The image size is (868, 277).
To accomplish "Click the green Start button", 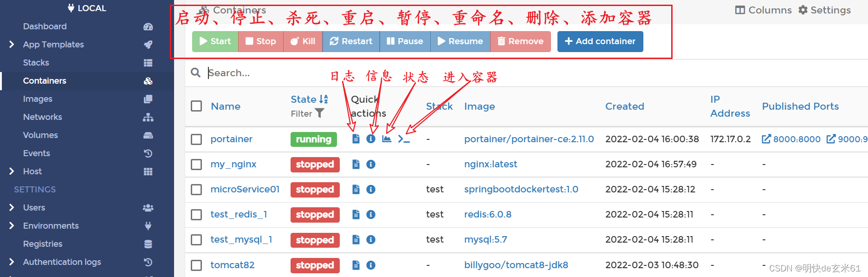I will click(215, 41).
